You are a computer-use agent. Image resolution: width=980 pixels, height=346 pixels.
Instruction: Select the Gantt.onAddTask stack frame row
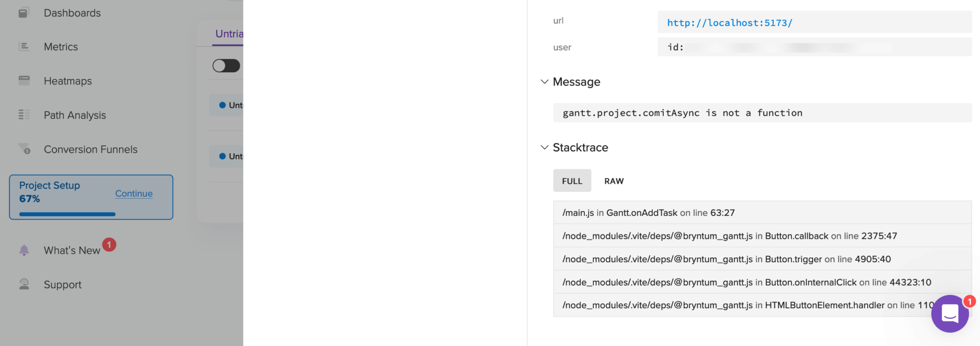(x=762, y=212)
